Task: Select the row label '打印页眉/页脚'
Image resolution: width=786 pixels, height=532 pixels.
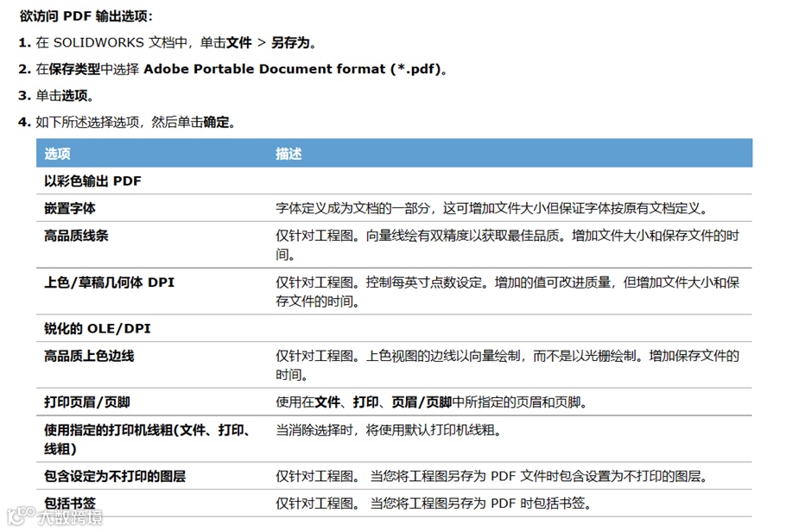Action: (x=87, y=402)
